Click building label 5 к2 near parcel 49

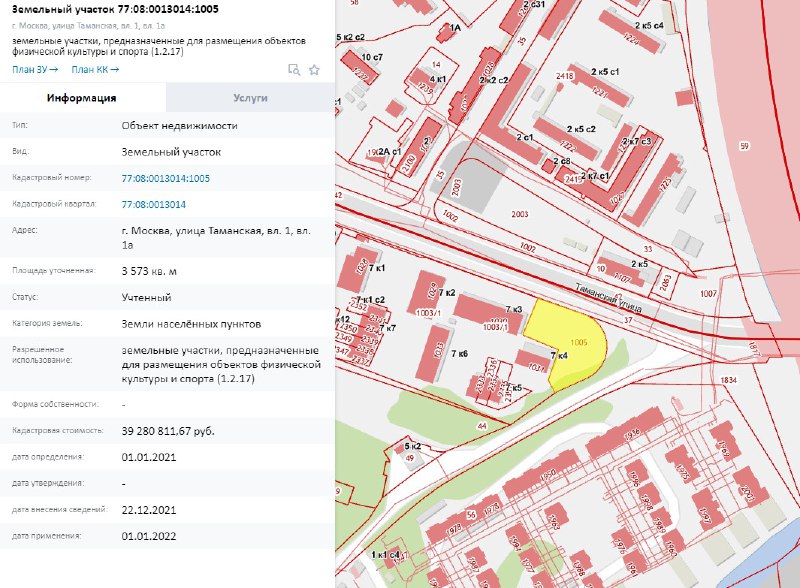pyautogui.click(x=413, y=446)
